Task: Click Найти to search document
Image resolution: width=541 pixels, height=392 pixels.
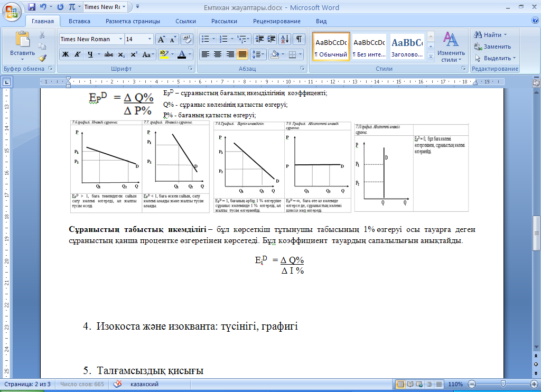Action: (x=490, y=35)
